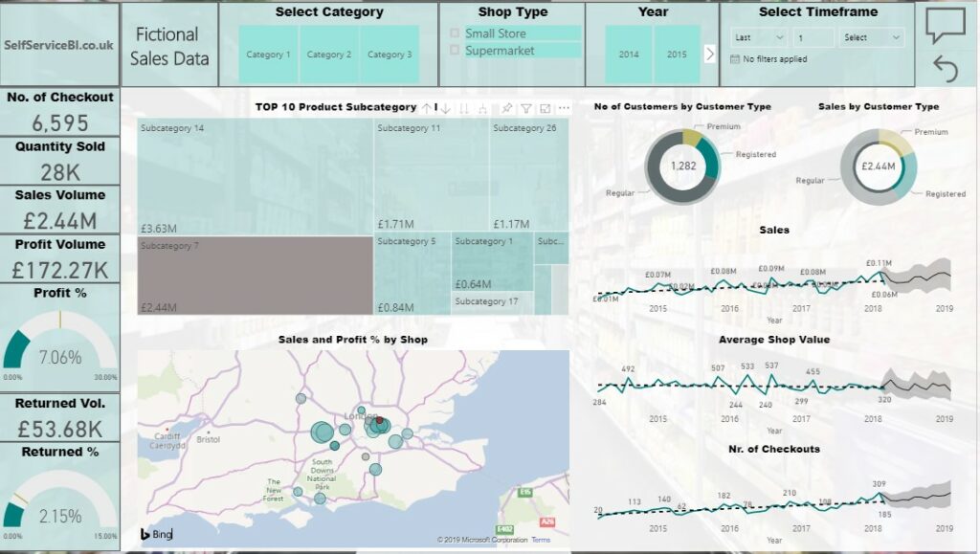
Task: Select Category 1 slicer button
Action: (268, 55)
